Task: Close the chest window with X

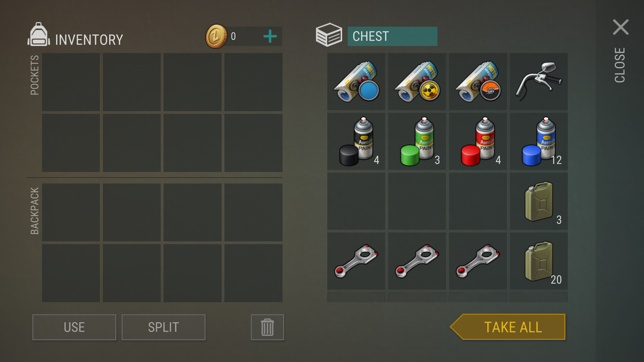Action: point(621,27)
